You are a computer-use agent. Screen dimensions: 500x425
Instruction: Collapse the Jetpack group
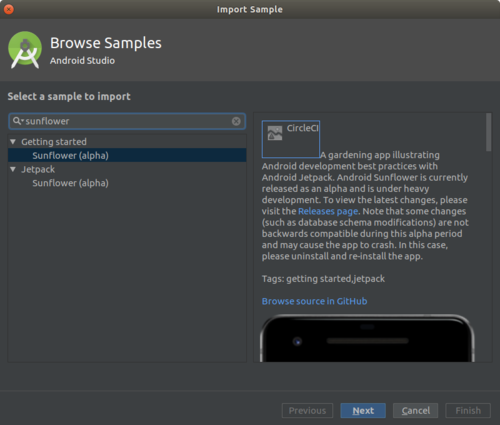tap(13, 169)
